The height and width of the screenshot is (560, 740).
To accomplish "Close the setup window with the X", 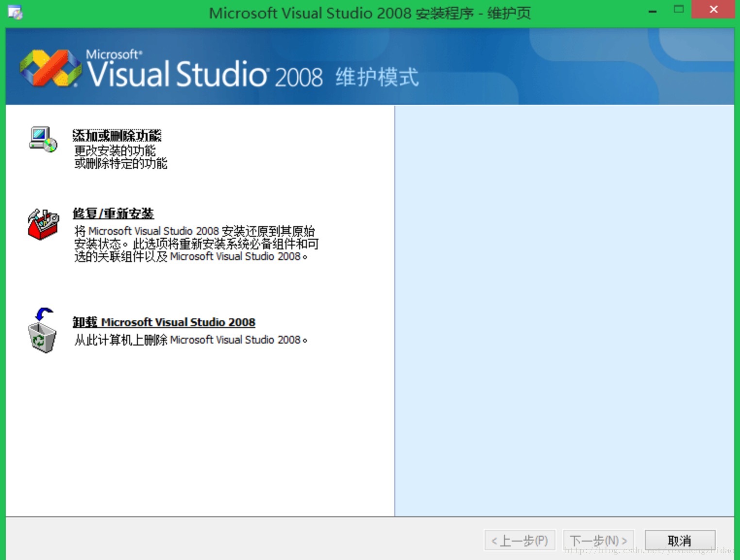I will [x=713, y=9].
